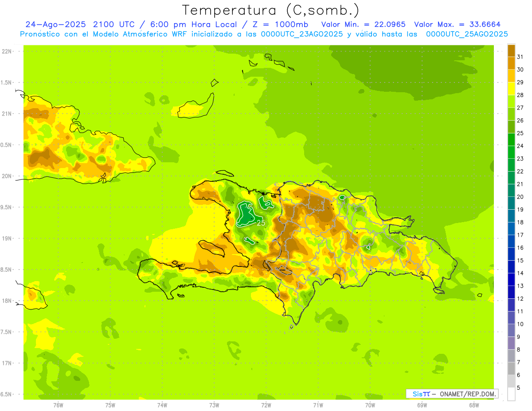Click the '18N' latitude axis label
Viewport: 532px width, 411px height.
click(7, 301)
